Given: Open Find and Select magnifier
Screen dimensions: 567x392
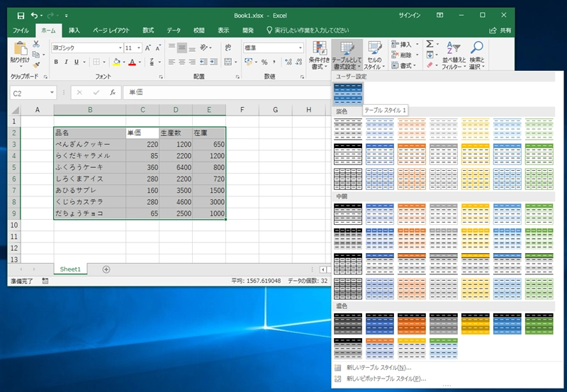Looking at the screenshot, I should 477,55.
